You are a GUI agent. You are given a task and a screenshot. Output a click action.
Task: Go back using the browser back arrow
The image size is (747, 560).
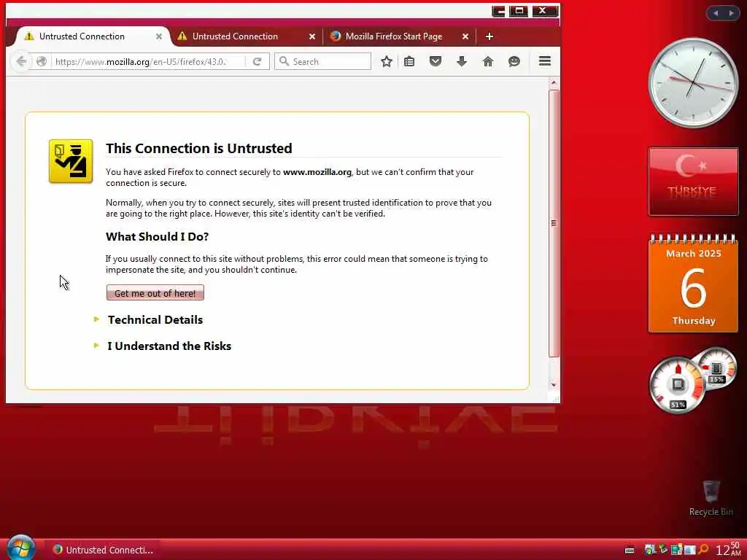(x=21, y=61)
